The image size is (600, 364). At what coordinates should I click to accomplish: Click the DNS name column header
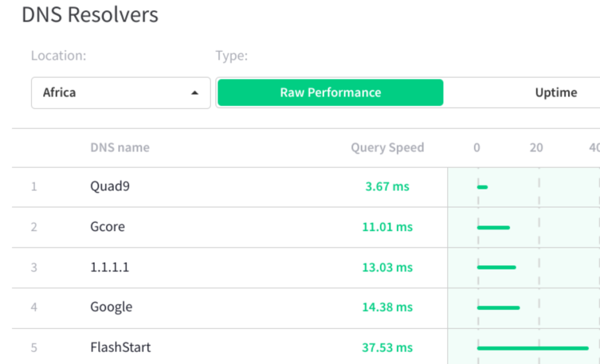click(120, 147)
